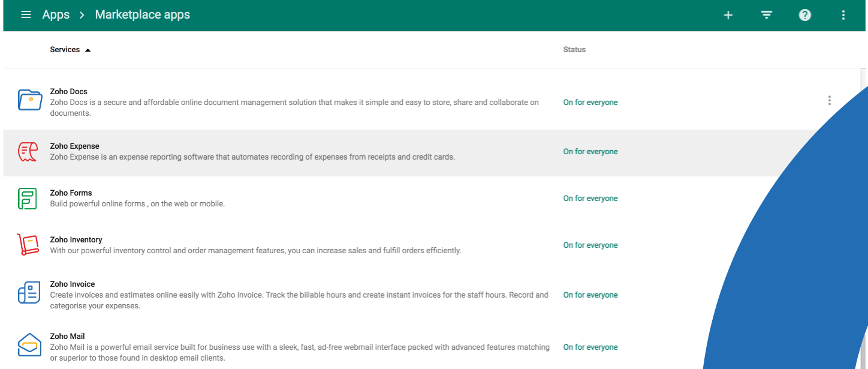Screen dimensions: 868x369
Task: Click On for everyone status of Zoho Inventory
Action: click(x=590, y=245)
